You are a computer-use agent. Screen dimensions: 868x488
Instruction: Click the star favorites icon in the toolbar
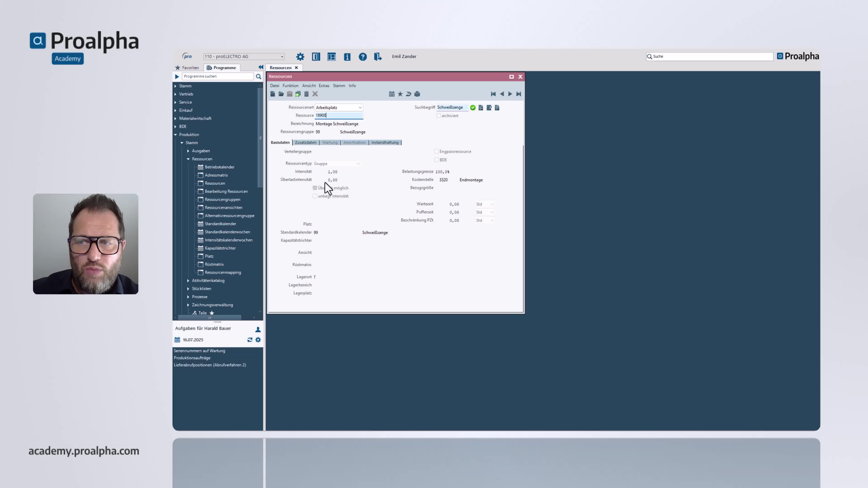(x=400, y=94)
